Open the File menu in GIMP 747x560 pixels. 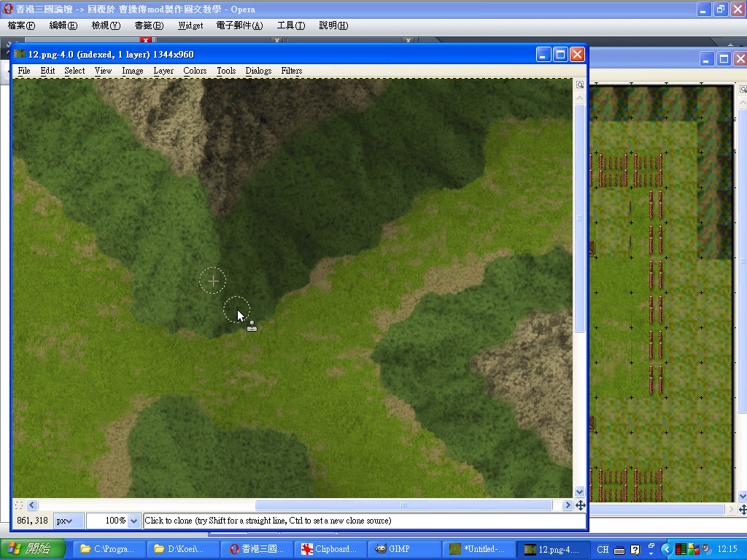(x=24, y=71)
